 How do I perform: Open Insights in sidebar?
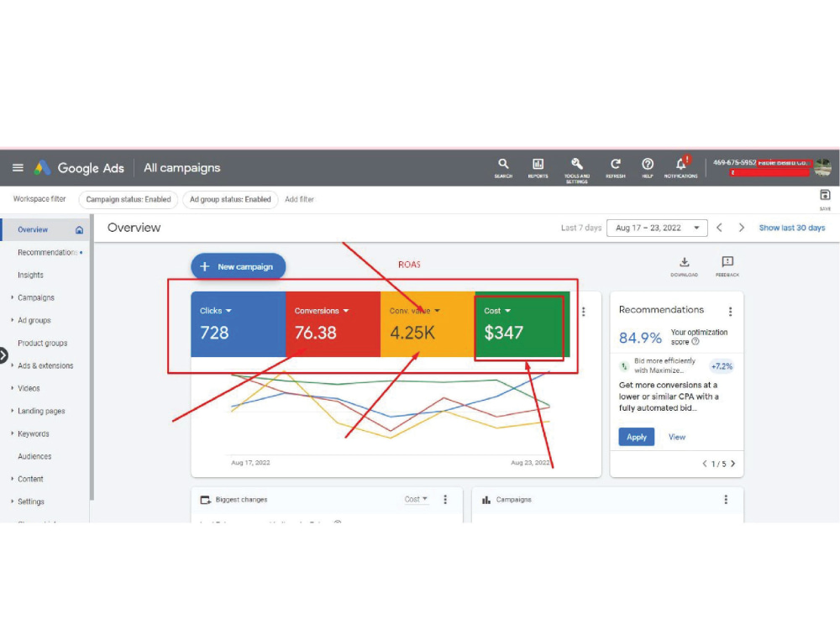click(x=30, y=275)
